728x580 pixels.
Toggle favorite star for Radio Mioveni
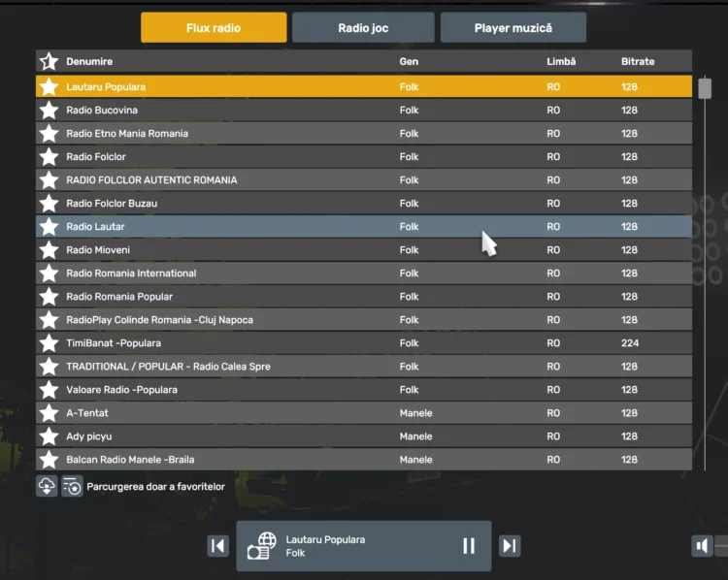(x=49, y=249)
